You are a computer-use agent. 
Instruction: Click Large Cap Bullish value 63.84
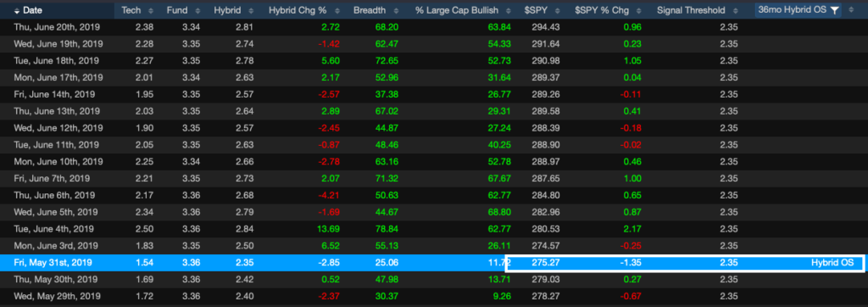point(500,26)
